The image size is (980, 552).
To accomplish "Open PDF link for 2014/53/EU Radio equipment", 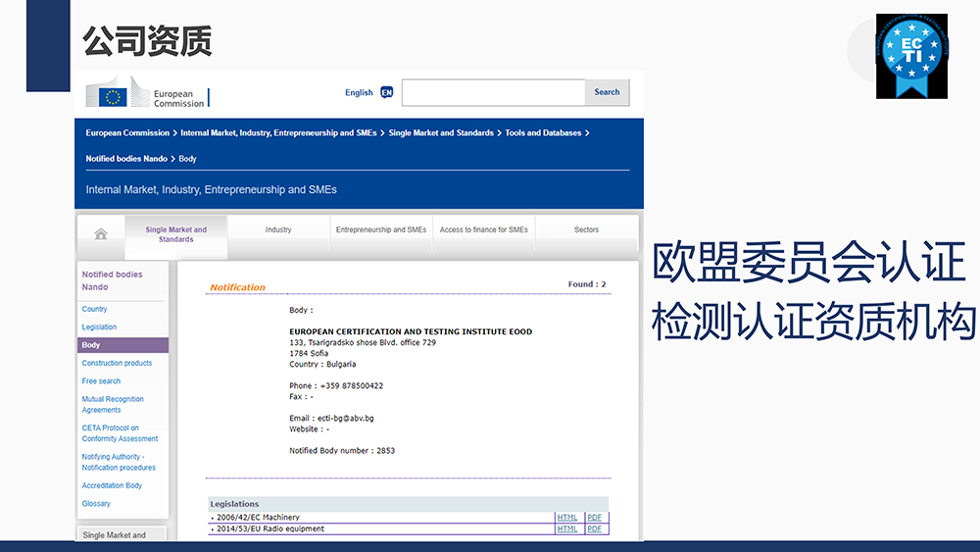I will coord(594,528).
